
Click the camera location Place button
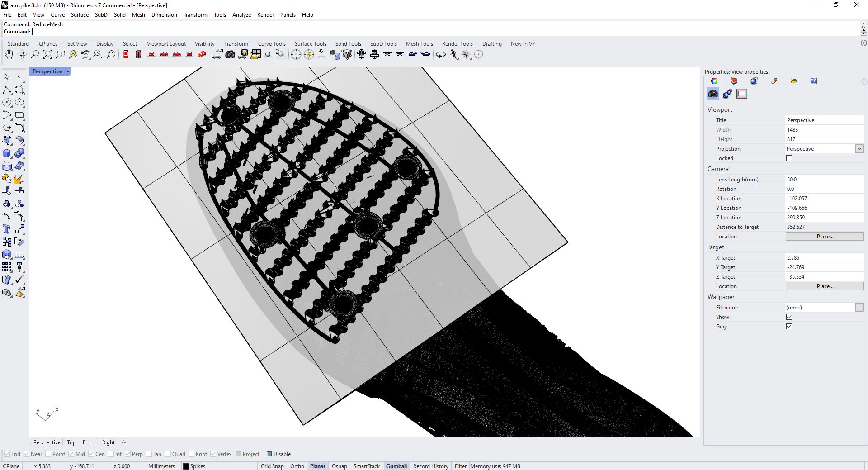pyautogui.click(x=824, y=237)
